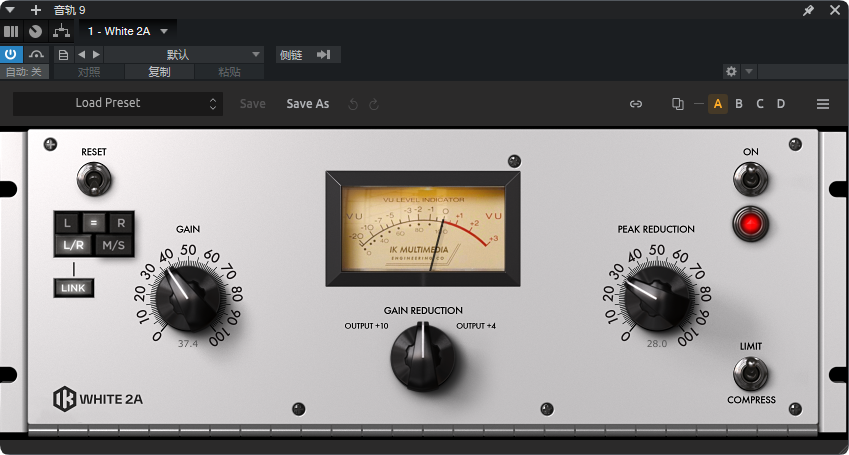Expand the top-left window menu triangle
849x455 pixels.
(10, 10)
